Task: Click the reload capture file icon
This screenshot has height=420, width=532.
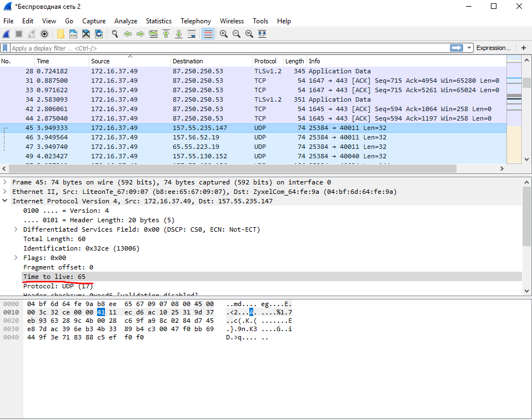Action: [99, 34]
